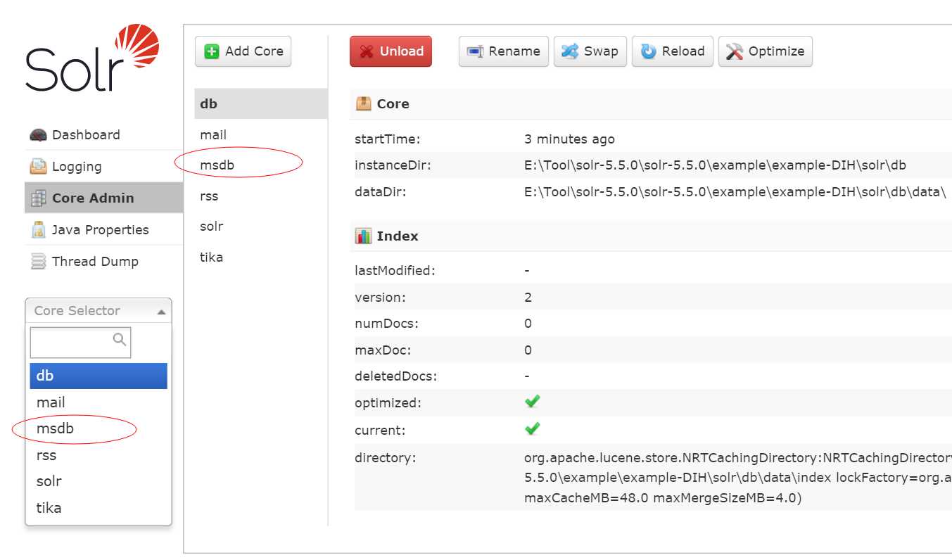This screenshot has width=952, height=560.
Task: Rename the db core
Action: point(504,51)
